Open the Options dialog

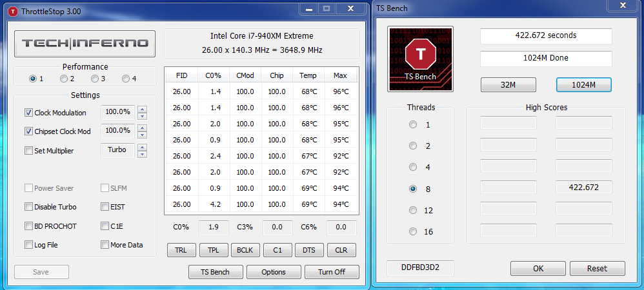[274, 272]
